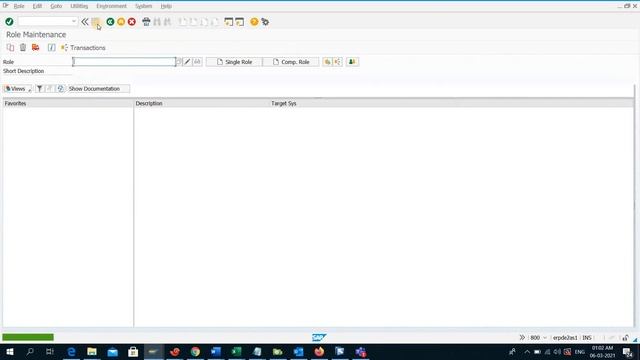The height and width of the screenshot is (360, 640).
Task: Click the Copy Role icon
Action: point(10,48)
